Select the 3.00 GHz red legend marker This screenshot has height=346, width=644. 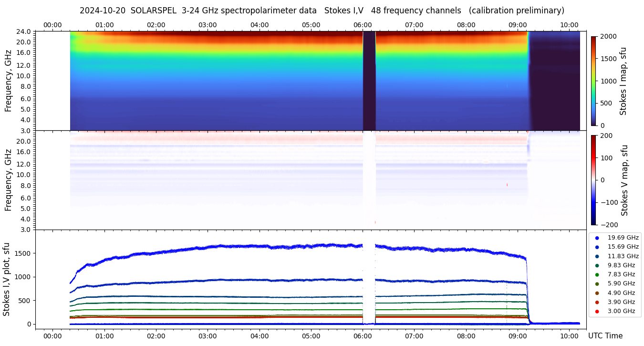click(597, 312)
